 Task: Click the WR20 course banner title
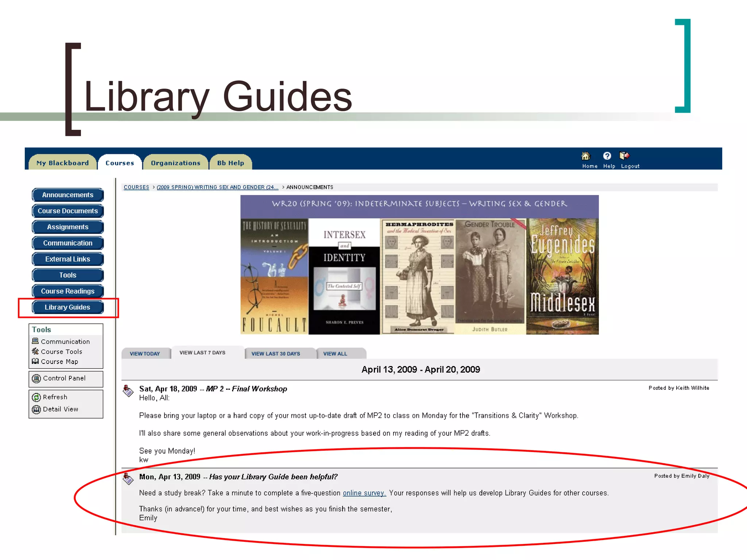419,204
